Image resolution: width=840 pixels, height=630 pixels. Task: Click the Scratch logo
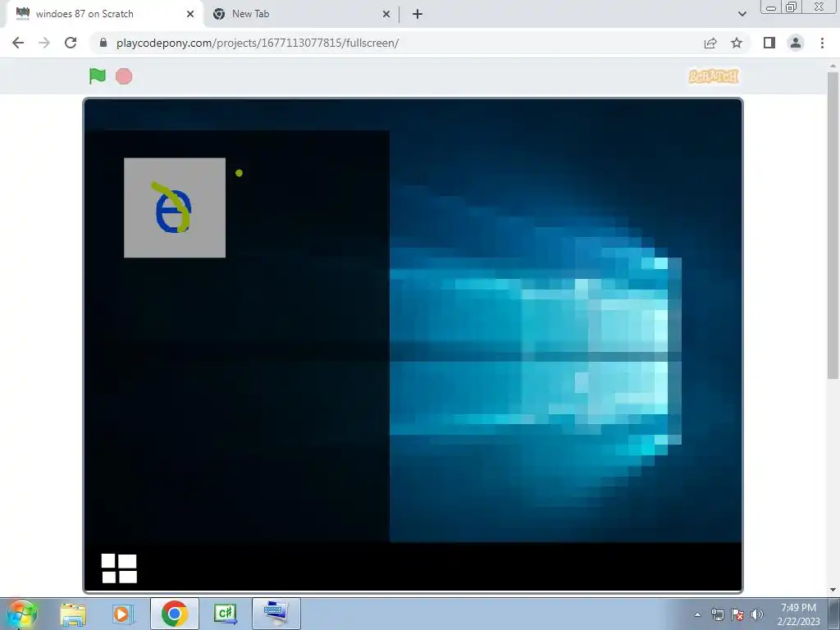(714, 76)
